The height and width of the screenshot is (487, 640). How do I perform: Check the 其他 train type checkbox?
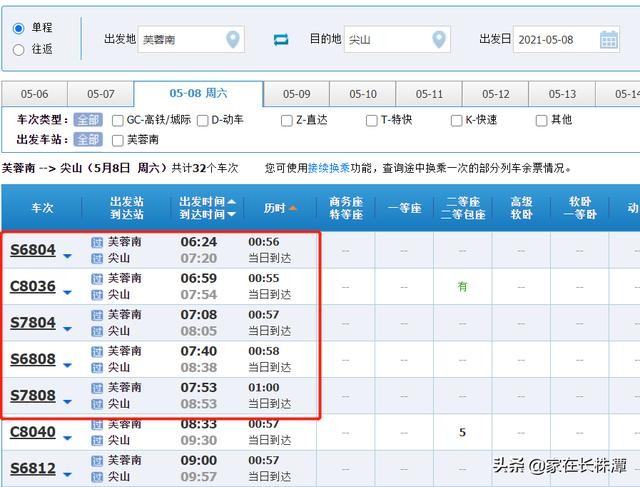click(541, 120)
